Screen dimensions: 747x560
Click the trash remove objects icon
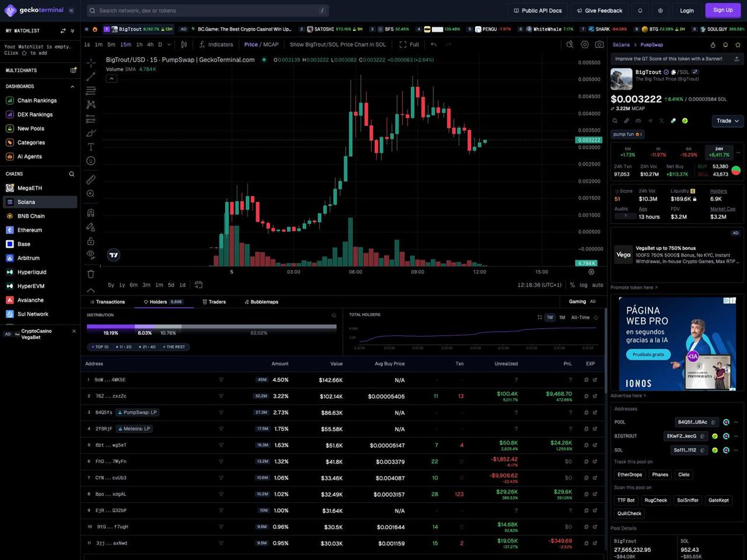(91, 274)
